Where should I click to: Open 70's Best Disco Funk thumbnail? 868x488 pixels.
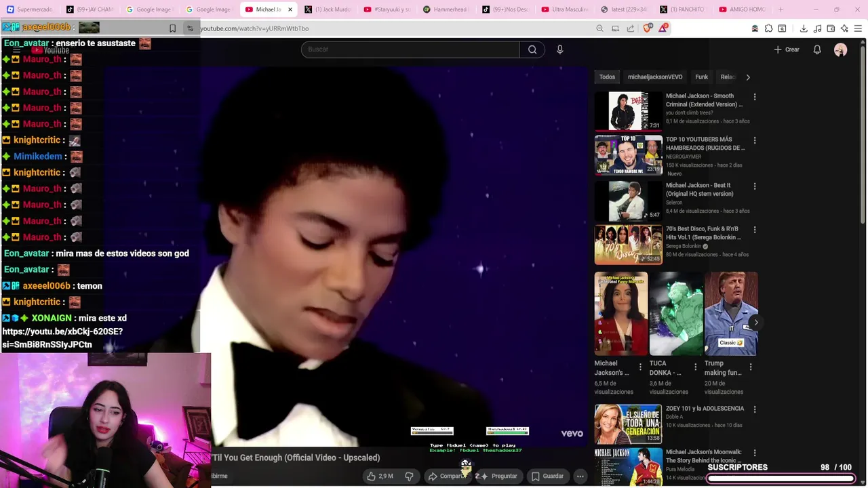click(629, 245)
